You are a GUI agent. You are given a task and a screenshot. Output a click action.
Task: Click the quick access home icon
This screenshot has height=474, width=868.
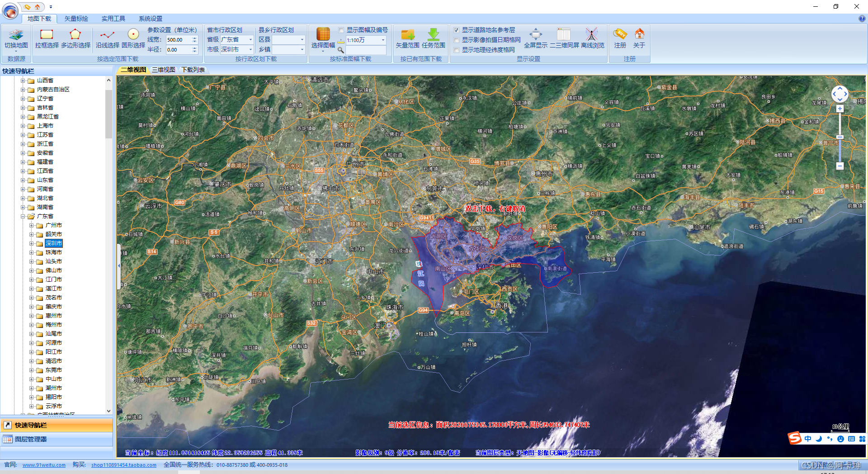point(37,7)
